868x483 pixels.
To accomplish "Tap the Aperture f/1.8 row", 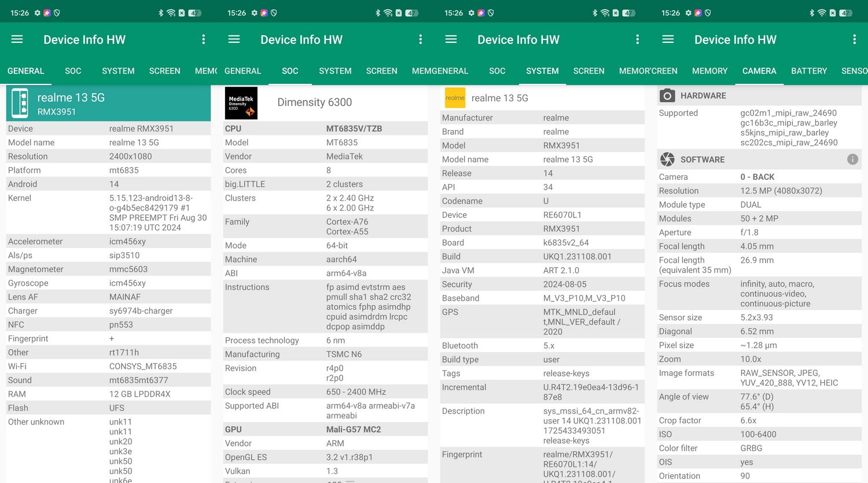I will point(759,233).
